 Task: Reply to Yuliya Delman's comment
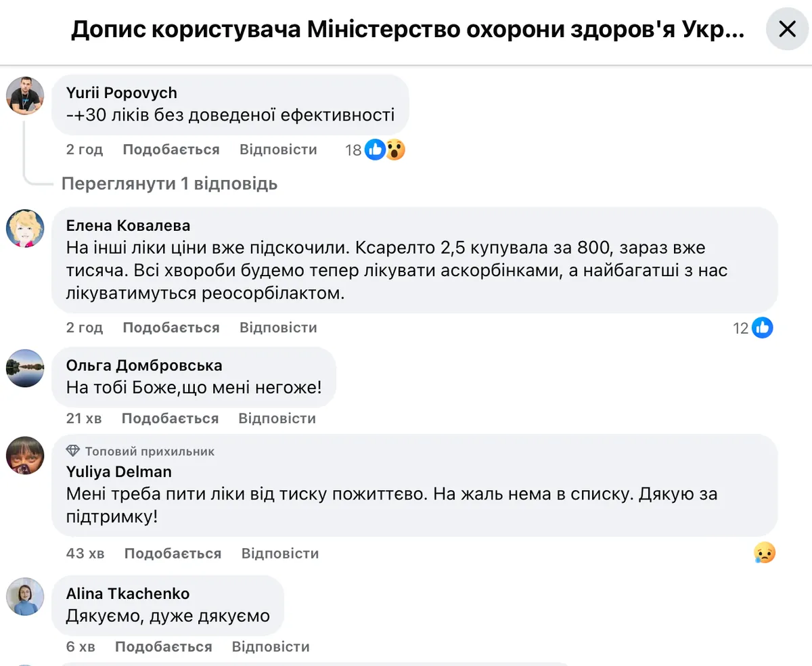[x=280, y=553]
